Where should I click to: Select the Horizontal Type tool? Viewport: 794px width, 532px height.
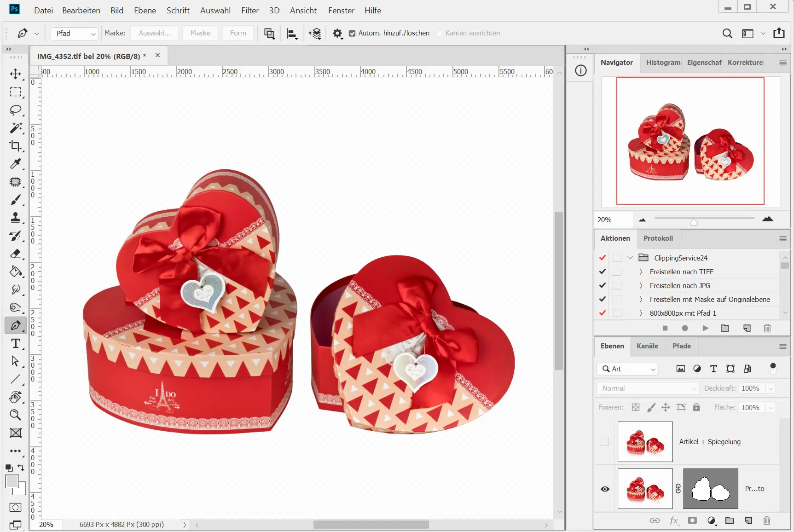point(16,343)
